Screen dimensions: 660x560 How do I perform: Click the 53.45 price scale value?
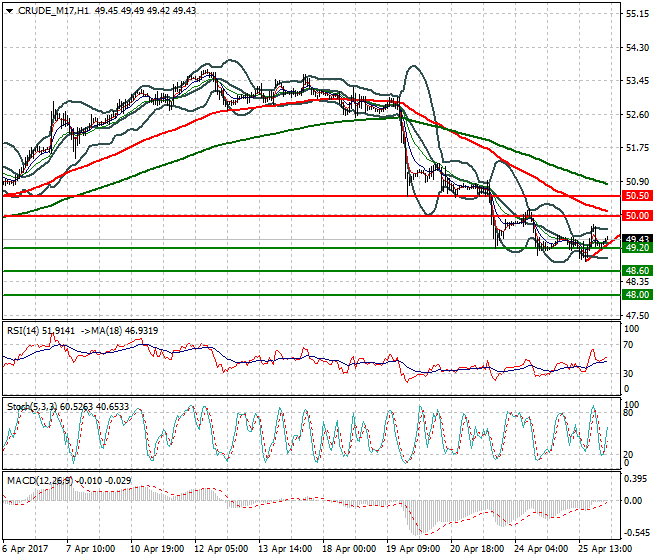(637, 81)
